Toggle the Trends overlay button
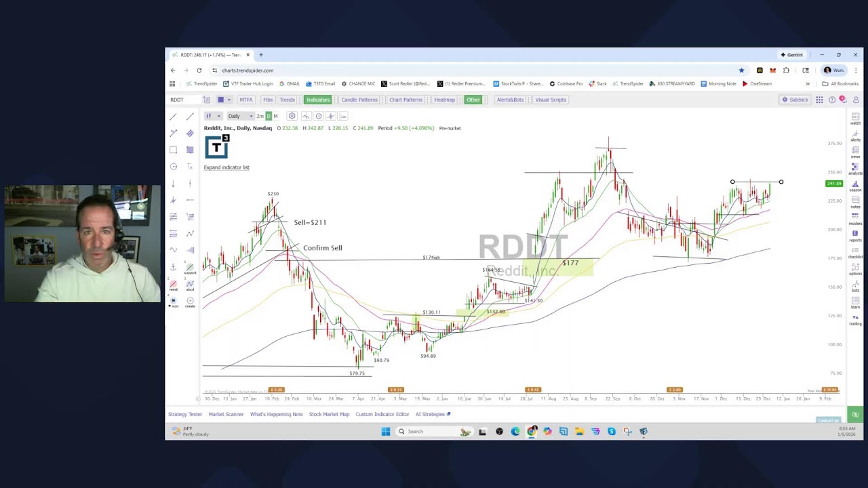Viewport: 868px width, 488px height. point(287,100)
